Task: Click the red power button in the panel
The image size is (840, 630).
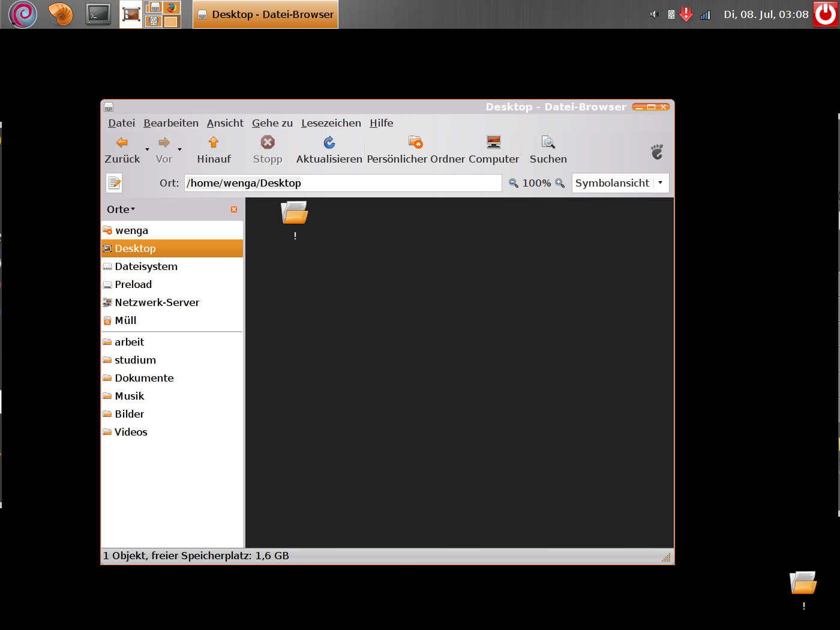Action: (x=826, y=14)
